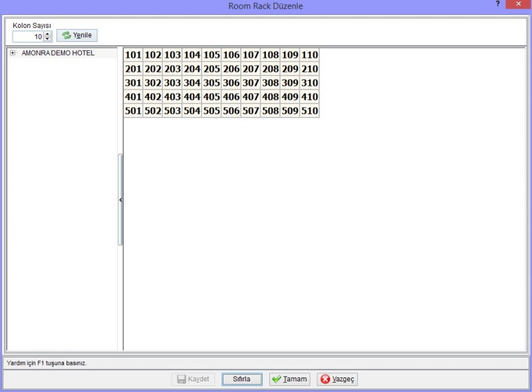Select room 109 cell
The image size is (532, 392).
[x=290, y=55]
